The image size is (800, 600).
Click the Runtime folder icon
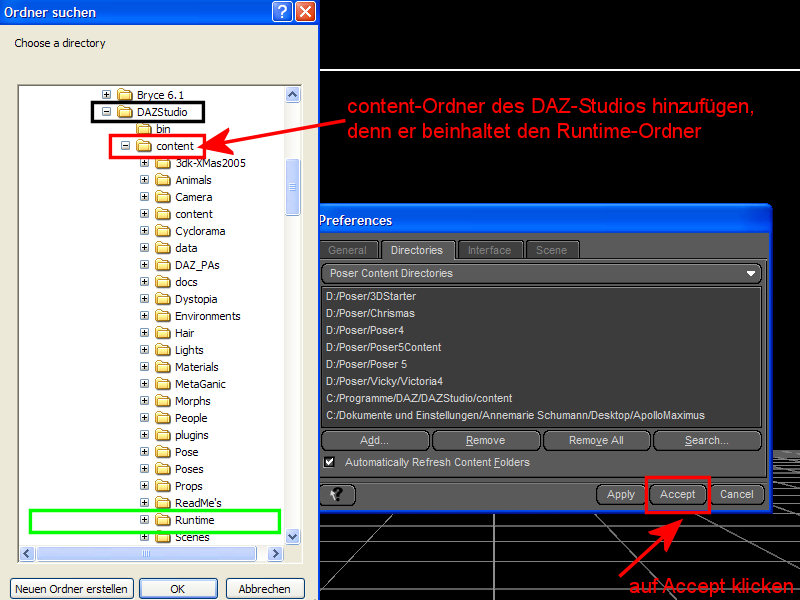pos(163,520)
